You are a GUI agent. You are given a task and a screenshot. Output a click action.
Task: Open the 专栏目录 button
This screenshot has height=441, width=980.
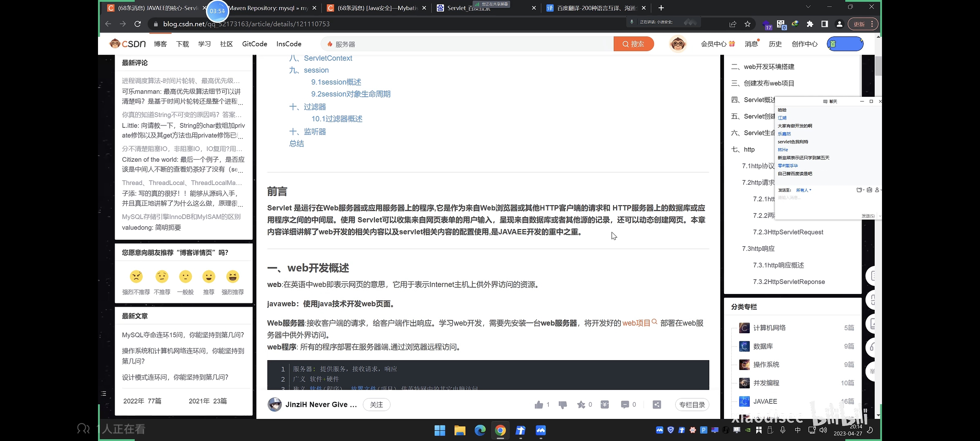(692, 405)
